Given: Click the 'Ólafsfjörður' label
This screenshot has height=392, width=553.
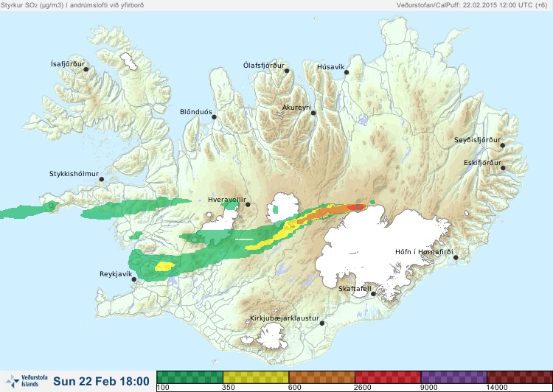Looking at the screenshot, I should (x=264, y=66).
